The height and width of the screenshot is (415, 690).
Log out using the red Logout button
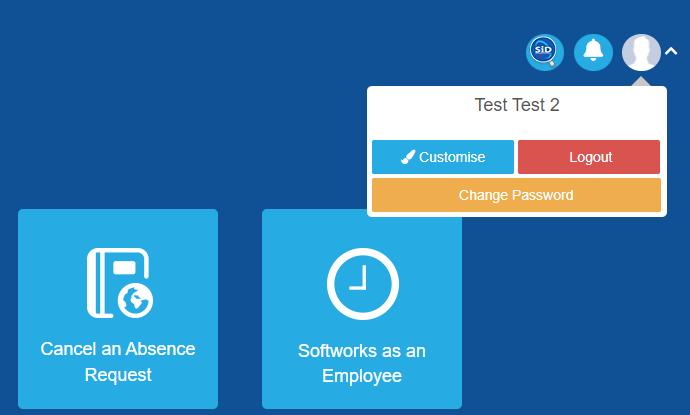(x=589, y=157)
